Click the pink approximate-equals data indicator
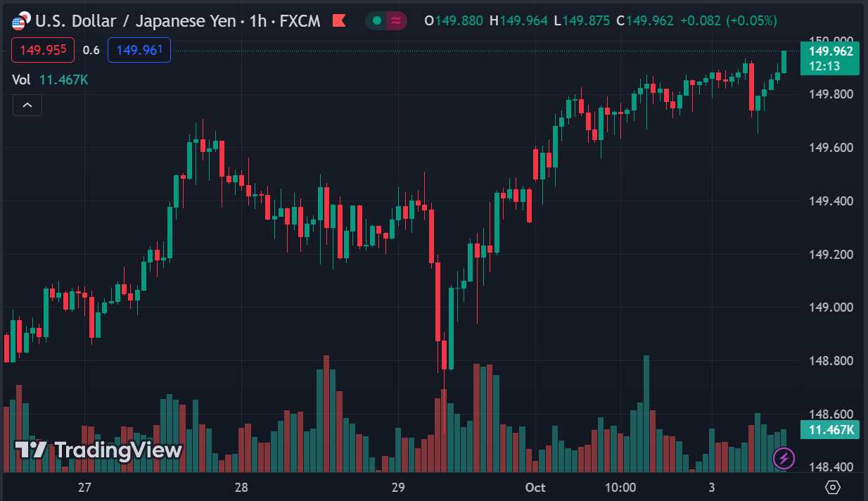This screenshot has height=501, width=868. [x=396, y=20]
